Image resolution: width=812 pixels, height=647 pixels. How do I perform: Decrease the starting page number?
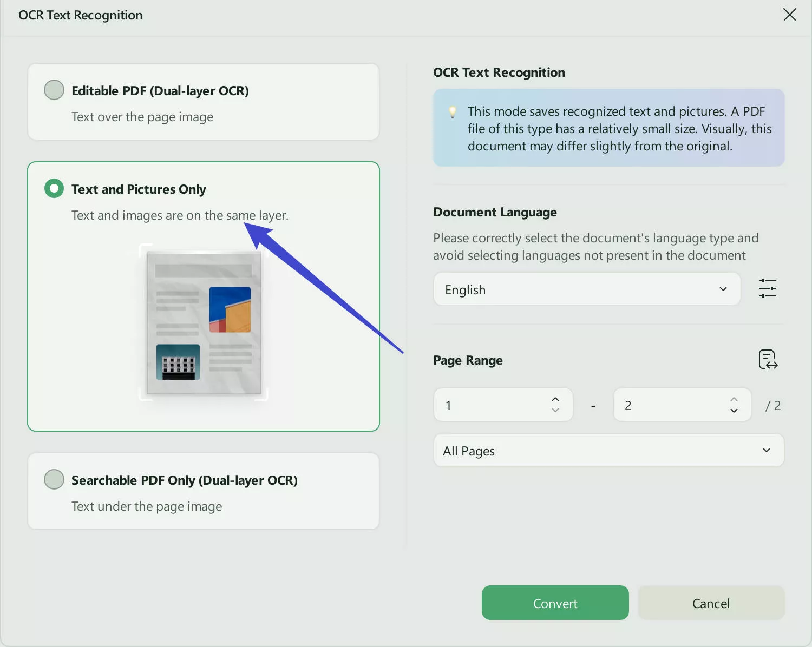[555, 411]
